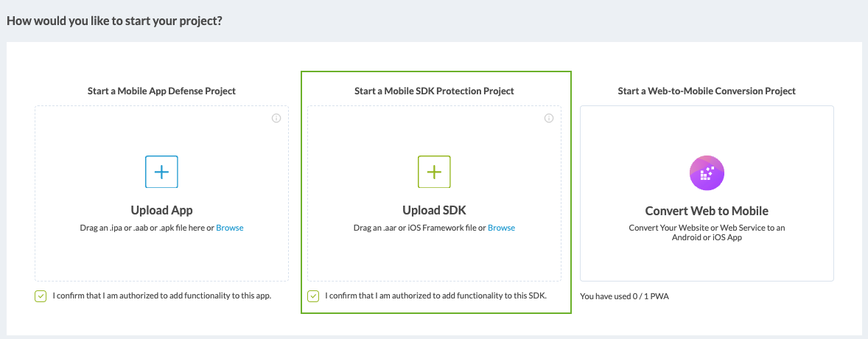Toggle the SDK authorization confirmation checkbox
Viewport: 868px width, 339px height.
313,296
